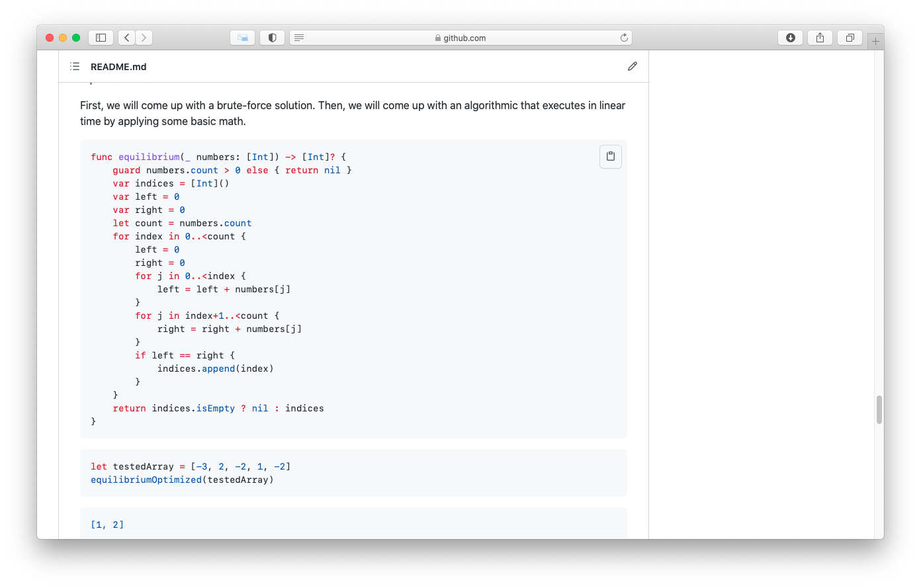The image size is (921, 588).
Task: Show the tab overview icon
Action: 850,38
